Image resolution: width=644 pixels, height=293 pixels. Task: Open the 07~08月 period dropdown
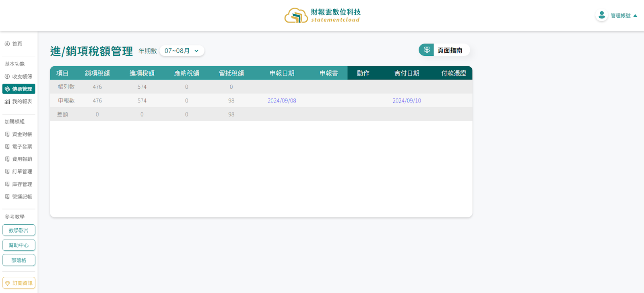pyautogui.click(x=182, y=51)
